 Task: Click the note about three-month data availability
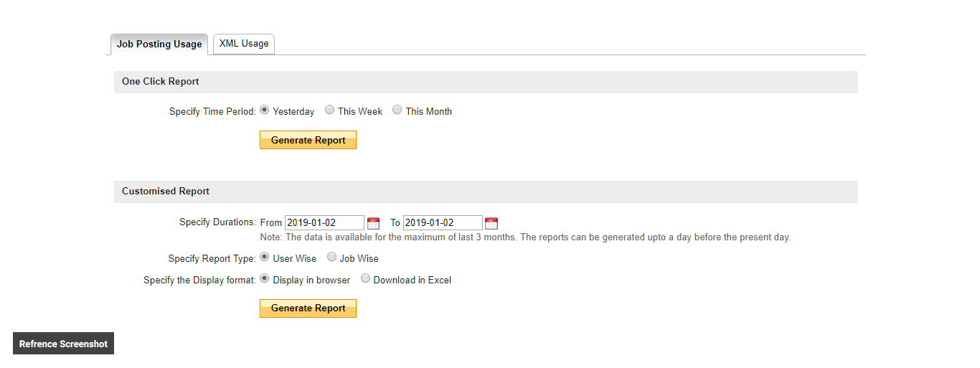point(525,237)
